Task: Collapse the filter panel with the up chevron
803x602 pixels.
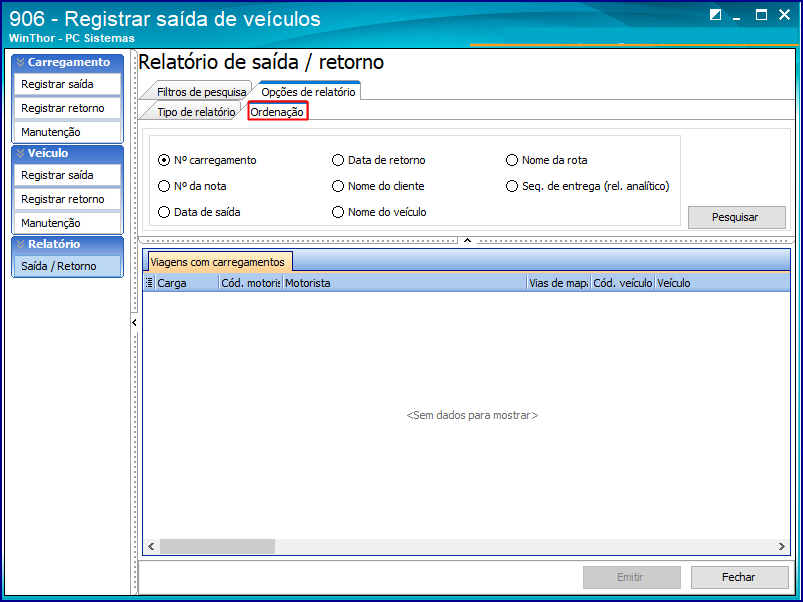Action: [467, 240]
